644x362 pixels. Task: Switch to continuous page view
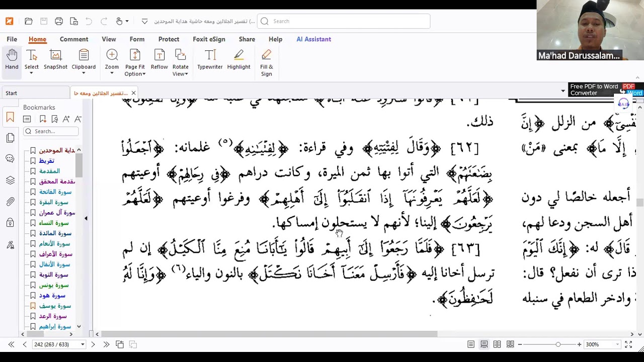pos(484,344)
